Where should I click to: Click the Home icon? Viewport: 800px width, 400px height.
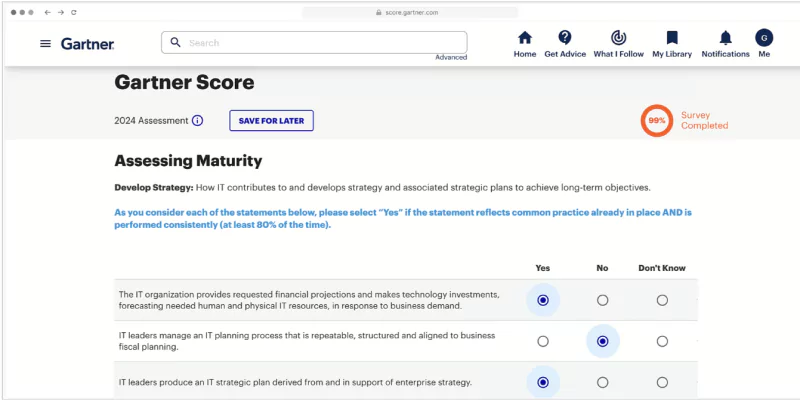pyautogui.click(x=525, y=38)
